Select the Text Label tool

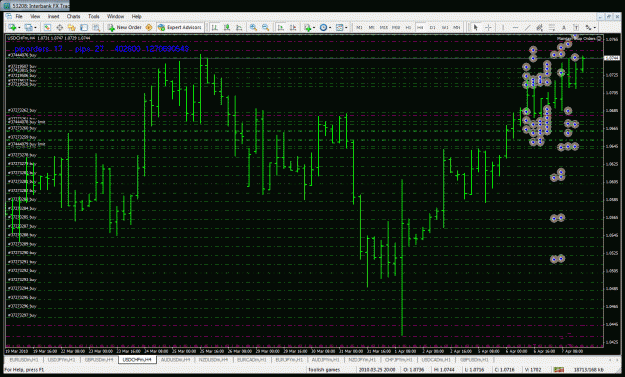(576, 27)
